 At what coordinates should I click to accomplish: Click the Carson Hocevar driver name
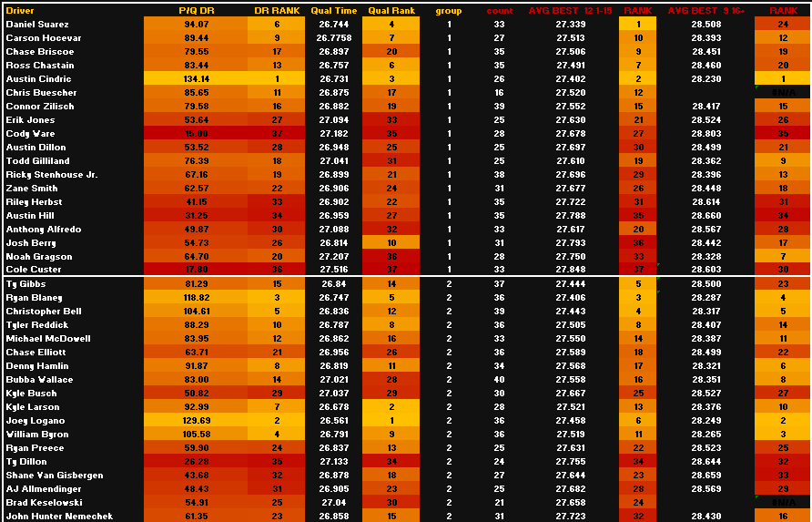pyautogui.click(x=44, y=38)
